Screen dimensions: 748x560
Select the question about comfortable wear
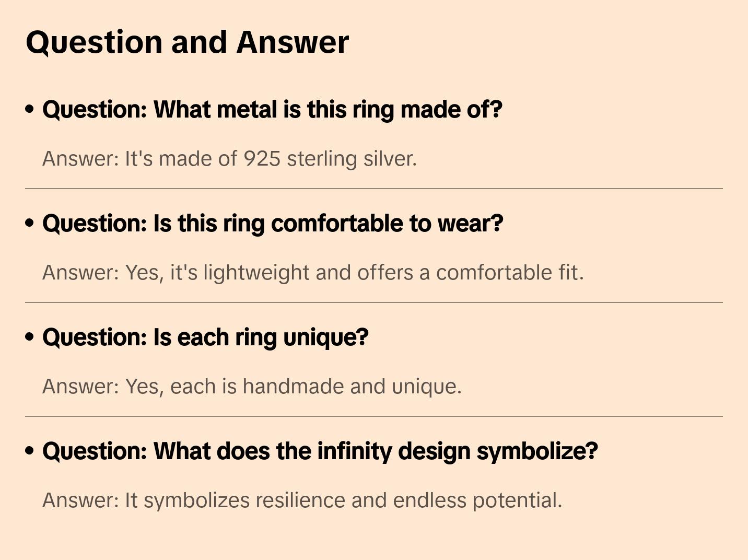(x=272, y=224)
